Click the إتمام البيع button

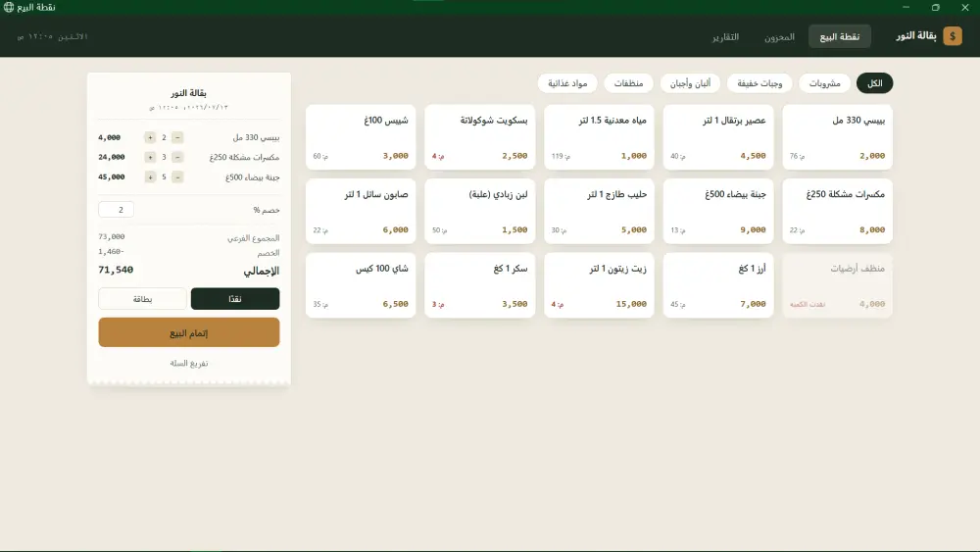click(189, 332)
